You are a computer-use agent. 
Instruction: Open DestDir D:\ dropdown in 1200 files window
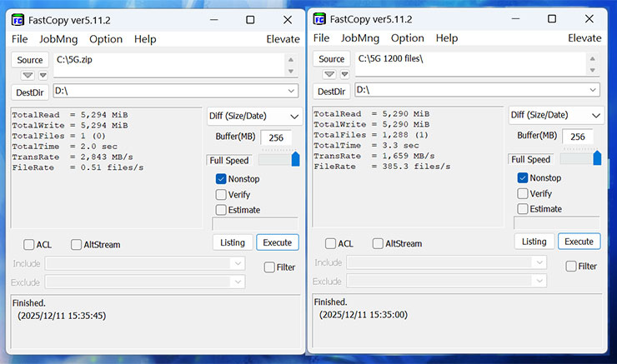(x=592, y=90)
